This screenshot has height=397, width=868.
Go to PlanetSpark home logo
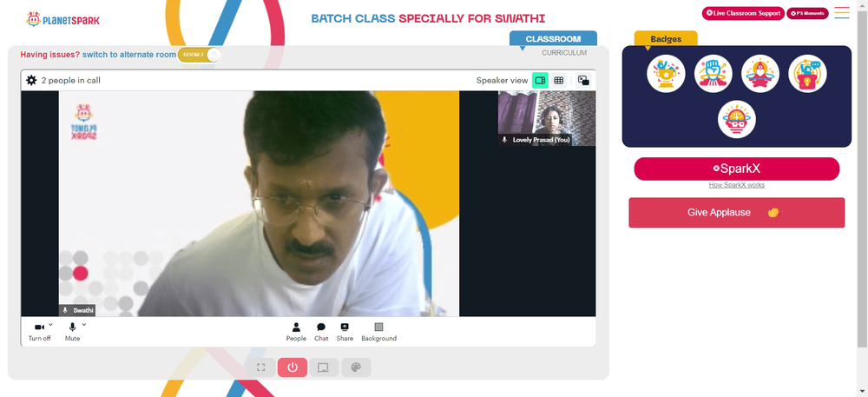[x=63, y=20]
